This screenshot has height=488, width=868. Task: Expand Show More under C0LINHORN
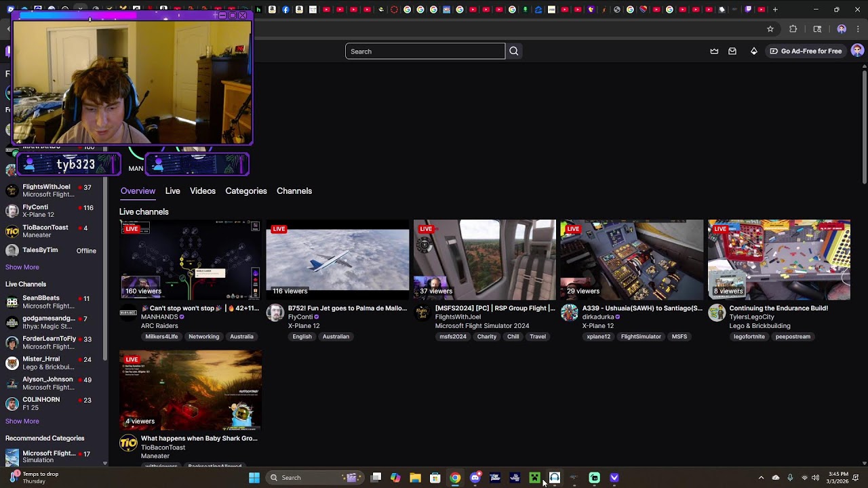coord(22,421)
